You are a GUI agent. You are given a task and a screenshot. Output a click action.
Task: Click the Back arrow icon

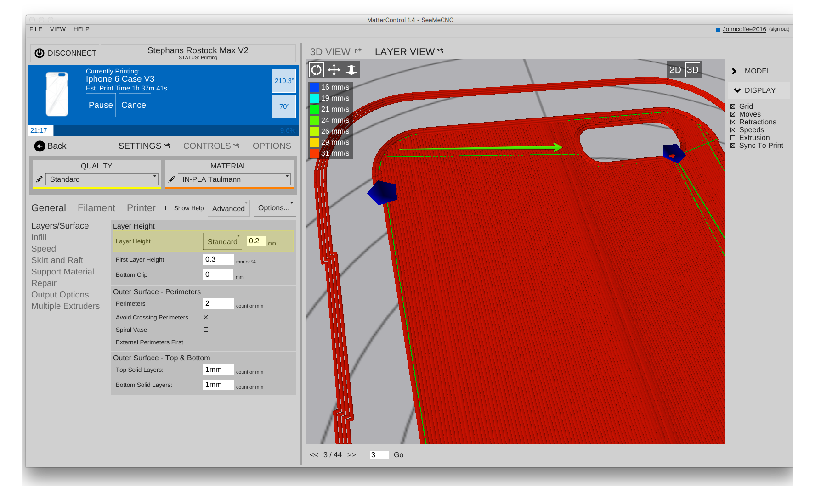tap(40, 146)
